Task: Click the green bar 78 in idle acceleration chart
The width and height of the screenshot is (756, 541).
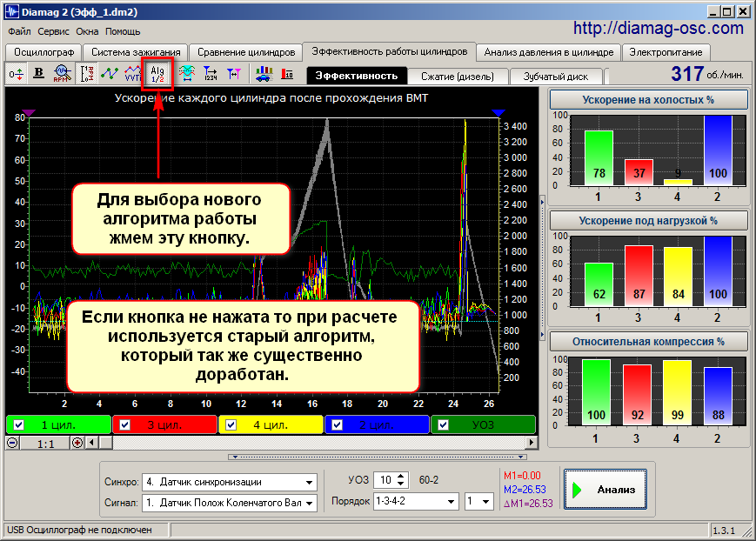Action: [x=599, y=157]
